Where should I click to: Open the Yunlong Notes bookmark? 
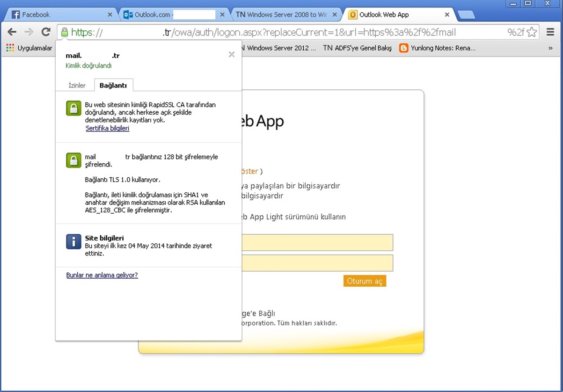[x=437, y=48]
